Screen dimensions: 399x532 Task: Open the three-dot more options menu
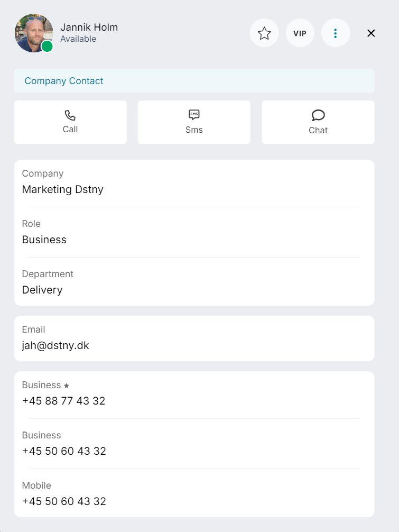pos(335,33)
